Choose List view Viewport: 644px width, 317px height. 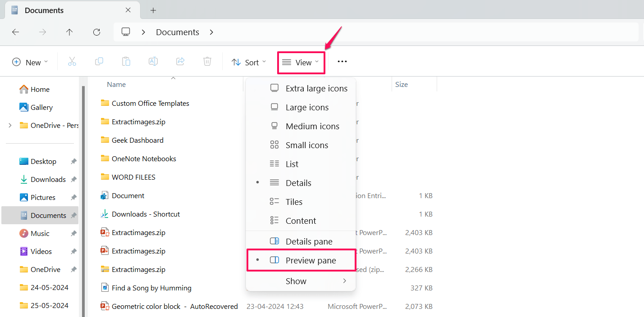[301, 164]
